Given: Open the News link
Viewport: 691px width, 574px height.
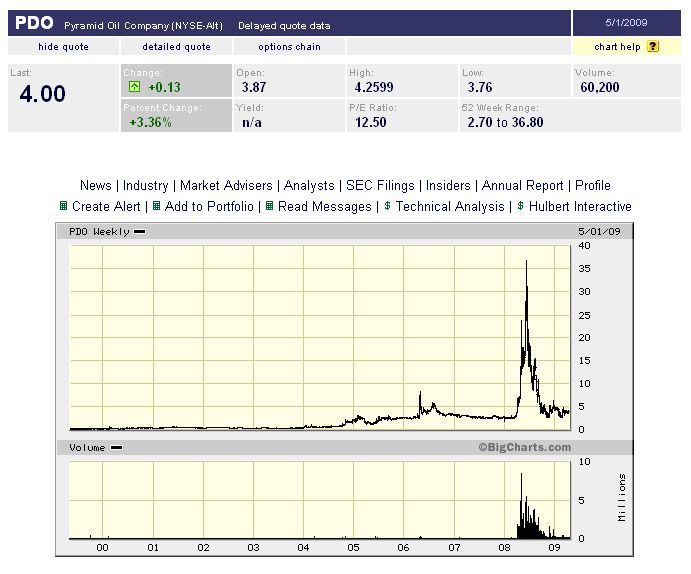Looking at the screenshot, I should pyautogui.click(x=96, y=185).
